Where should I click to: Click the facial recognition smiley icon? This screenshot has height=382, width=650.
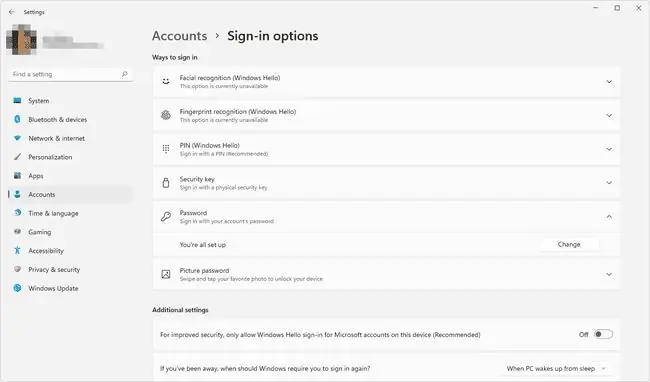pos(166,81)
